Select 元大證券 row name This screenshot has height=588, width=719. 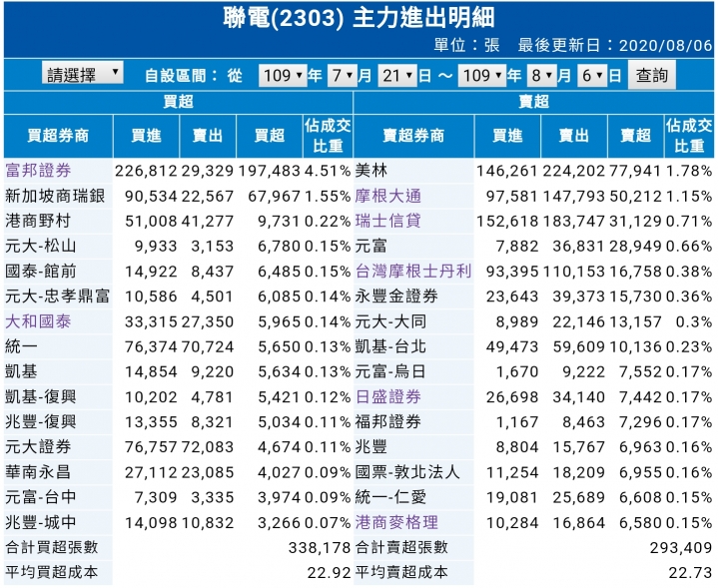point(39,447)
